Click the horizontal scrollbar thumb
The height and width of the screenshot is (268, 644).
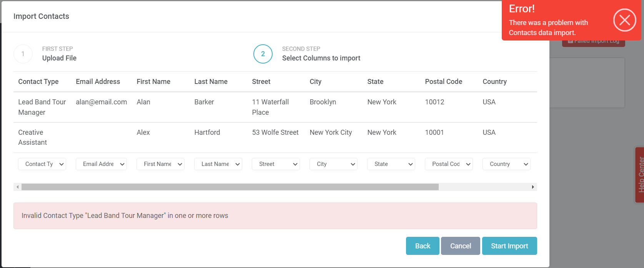(x=230, y=187)
